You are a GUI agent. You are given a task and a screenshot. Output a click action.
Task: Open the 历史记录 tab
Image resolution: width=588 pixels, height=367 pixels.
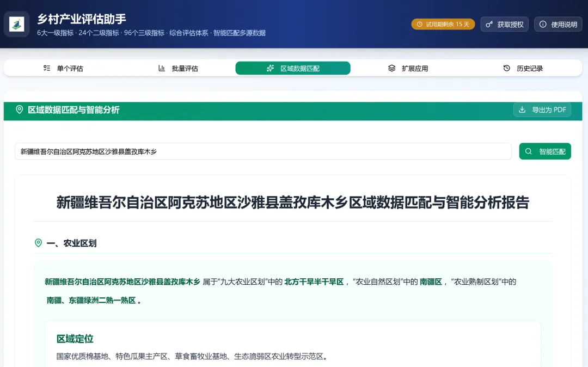tap(523, 68)
